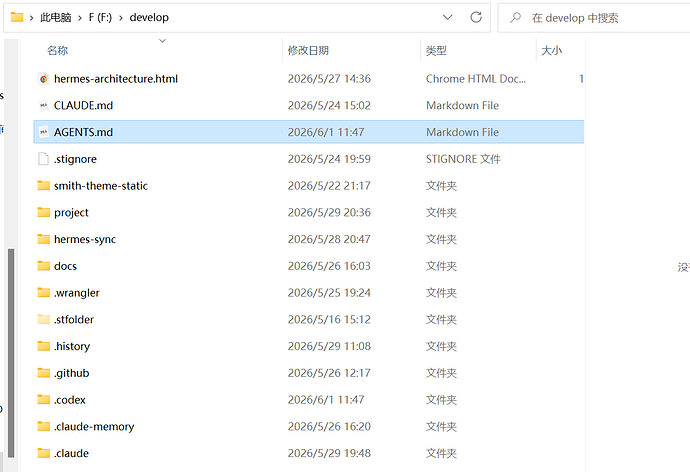Viewport: 690px width, 472px height.
Task: Select the folder name .wrangler
Action: click(77, 293)
